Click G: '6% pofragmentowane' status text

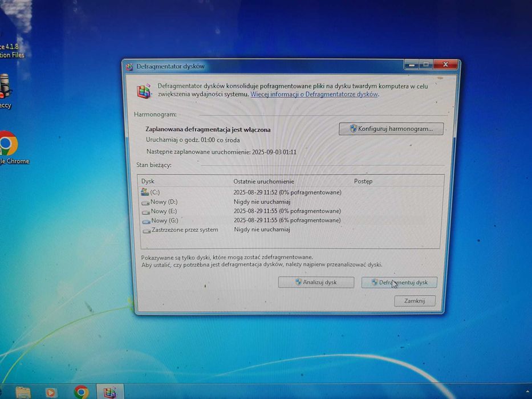click(310, 220)
